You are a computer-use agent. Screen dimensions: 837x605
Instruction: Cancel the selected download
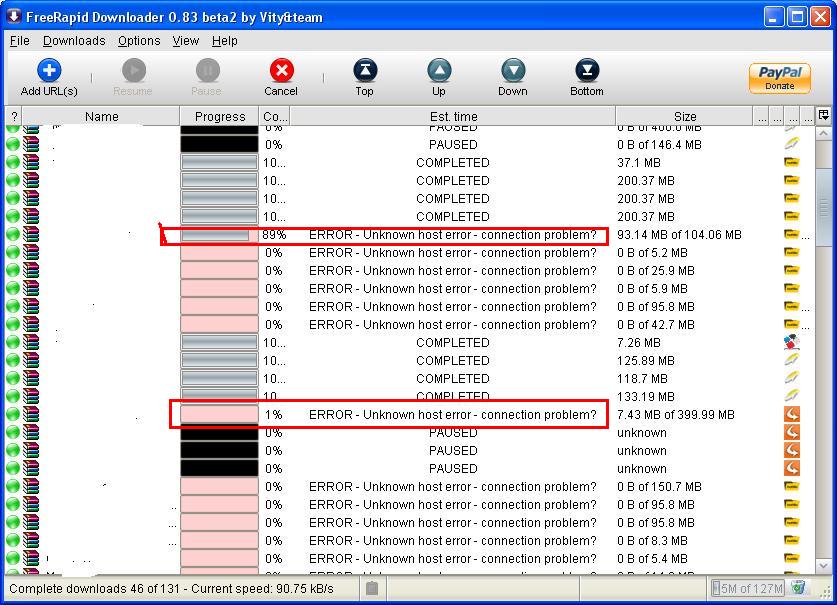click(x=281, y=78)
